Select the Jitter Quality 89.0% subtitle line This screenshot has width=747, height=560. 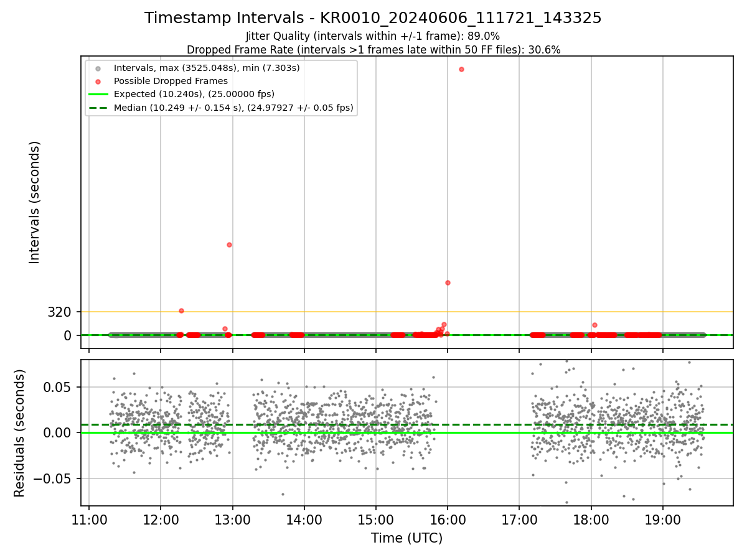[x=373, y=36]
